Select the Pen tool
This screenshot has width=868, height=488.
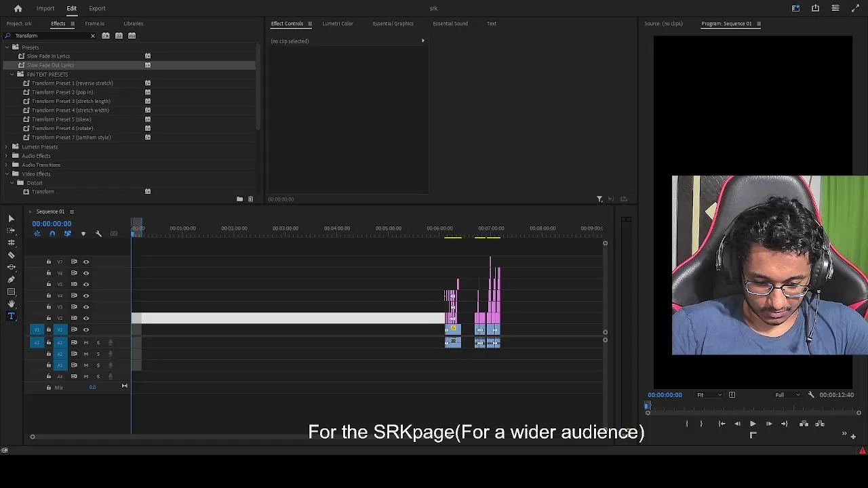coord(11,279)
